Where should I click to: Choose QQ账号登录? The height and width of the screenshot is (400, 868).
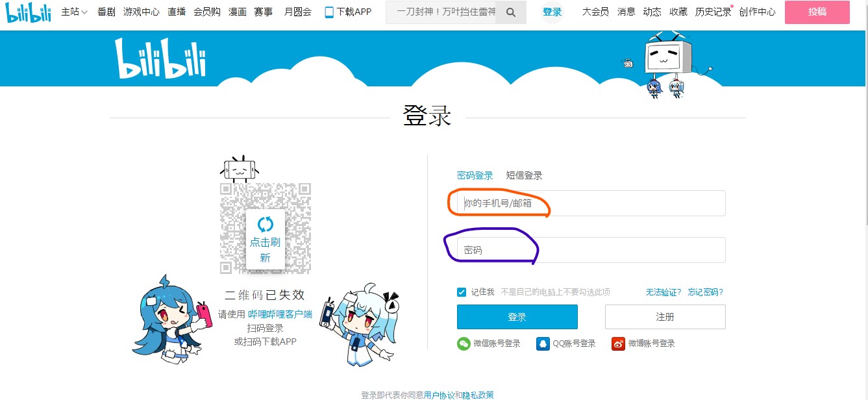click(575, 344)
